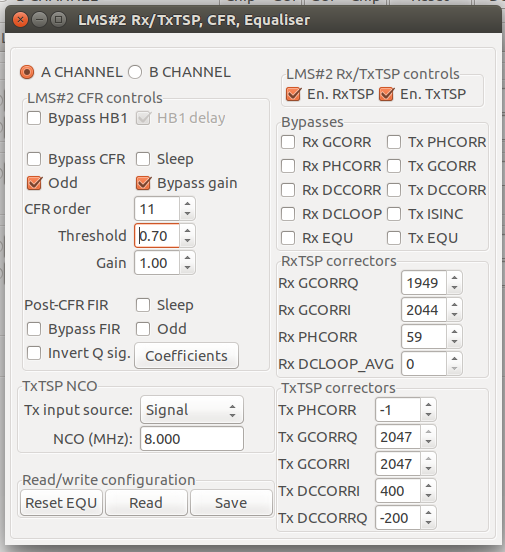Decrease CFR order with down arrow
Screen dimensions: 505x552
[x=187, y=214]
